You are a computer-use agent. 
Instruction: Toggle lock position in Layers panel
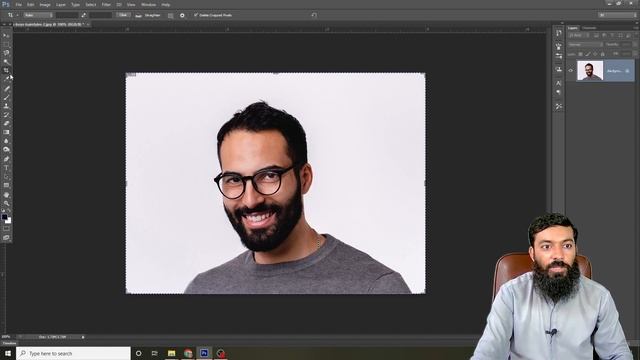click(x=595, y=54)
